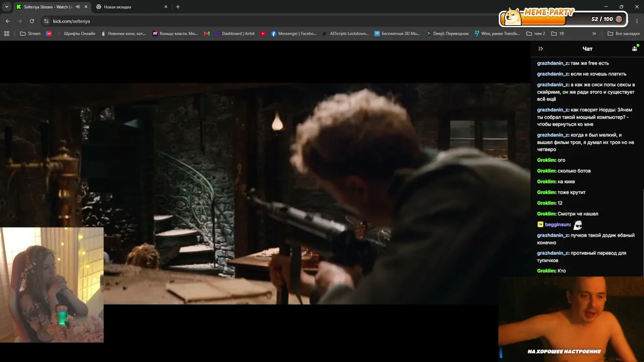Click the chat message 'на кике'
The image size is (644, 362).
(566, 182)
